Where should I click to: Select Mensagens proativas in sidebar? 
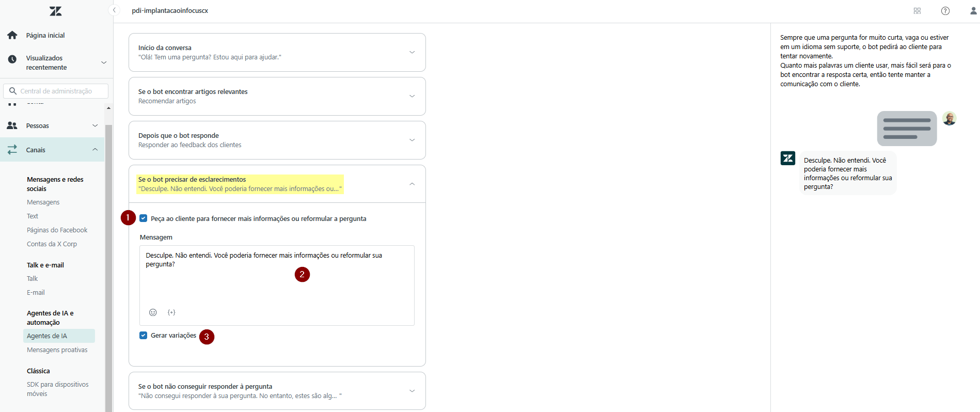point(57,350)
